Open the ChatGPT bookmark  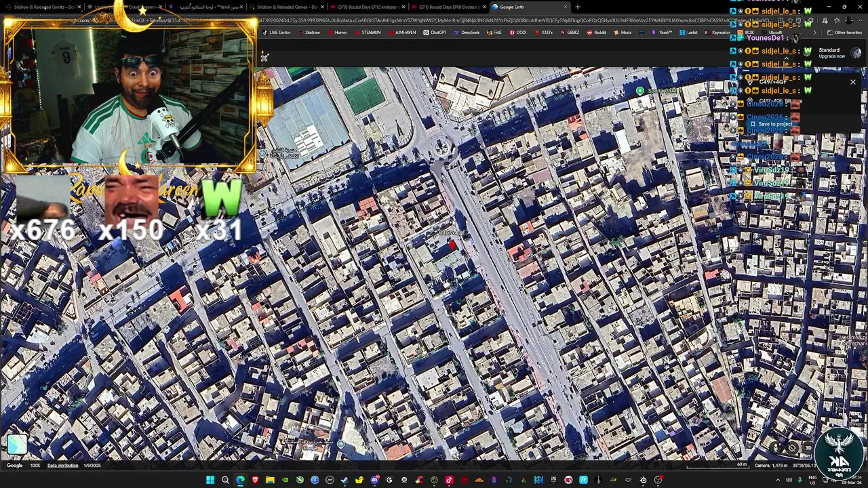point(435,33)
